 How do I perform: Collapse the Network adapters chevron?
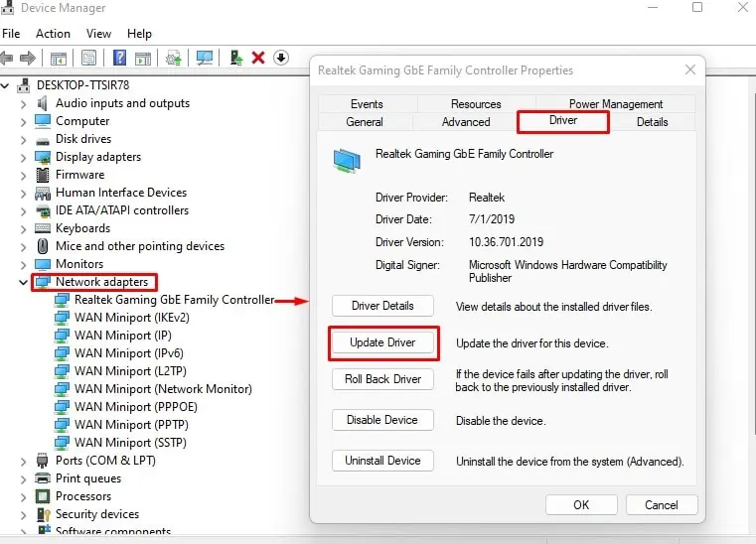click(x=23, y=282)
